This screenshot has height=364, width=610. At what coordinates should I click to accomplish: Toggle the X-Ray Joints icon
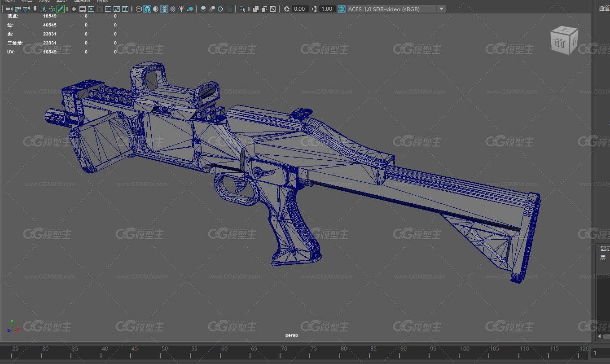[272, 9]
